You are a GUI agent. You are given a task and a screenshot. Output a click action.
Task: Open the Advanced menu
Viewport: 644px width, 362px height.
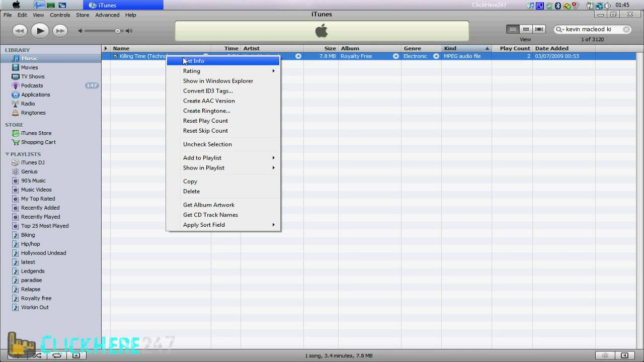tap(107, 15)
